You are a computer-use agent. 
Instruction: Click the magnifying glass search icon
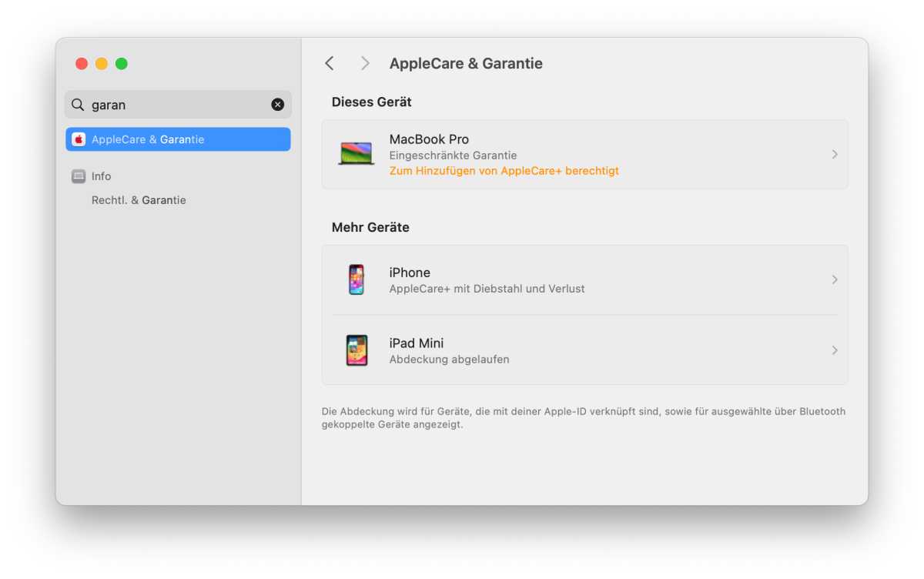(78, 105)
